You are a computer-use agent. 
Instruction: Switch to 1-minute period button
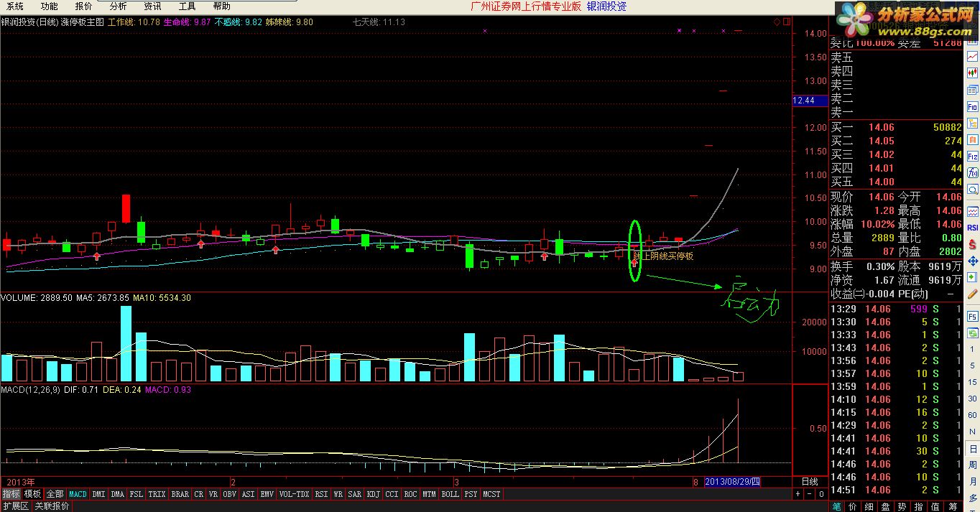973,348
